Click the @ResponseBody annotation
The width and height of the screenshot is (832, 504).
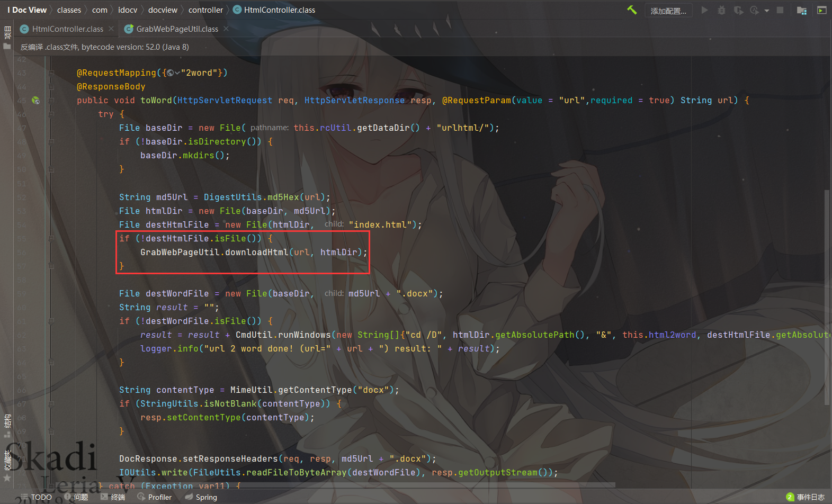[111, 87]
